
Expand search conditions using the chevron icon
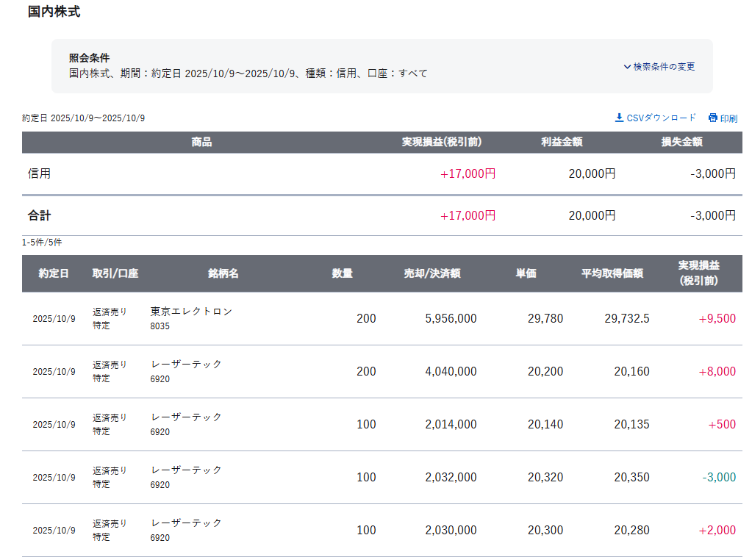pyautogui.click(x=627, y=67)
